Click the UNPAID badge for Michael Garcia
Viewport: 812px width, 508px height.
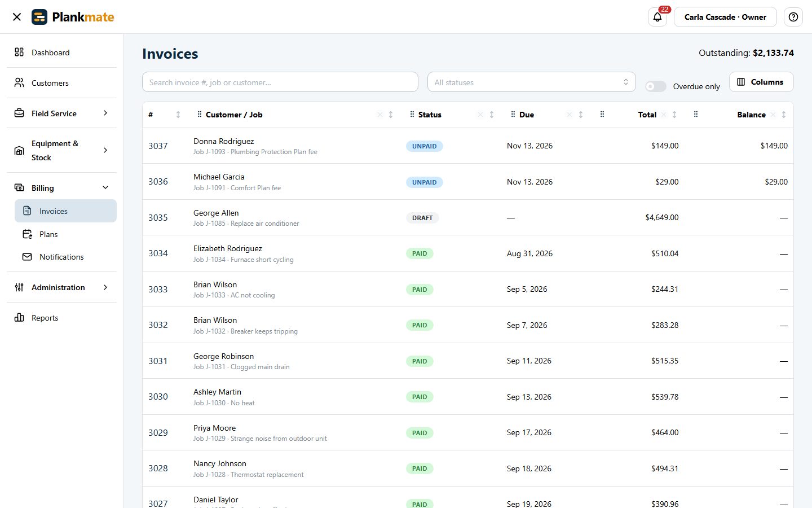click(x=425, y=182)
